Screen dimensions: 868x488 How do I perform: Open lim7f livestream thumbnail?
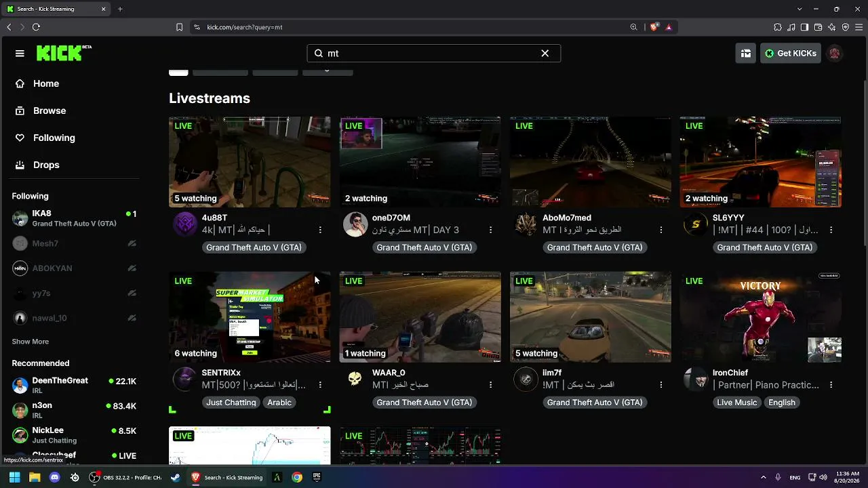pyautogui.click(x=590, y=317)
